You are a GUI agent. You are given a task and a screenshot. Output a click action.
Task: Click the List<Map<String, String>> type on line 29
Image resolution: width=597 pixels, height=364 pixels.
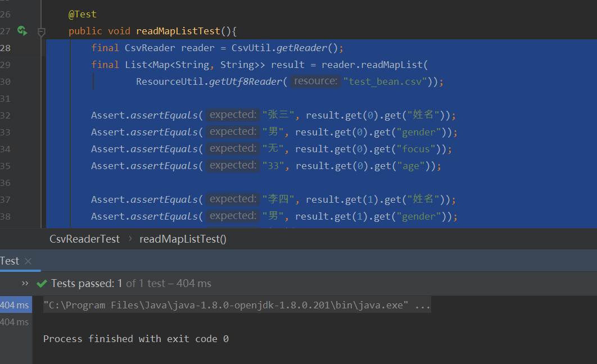point(195,65)
